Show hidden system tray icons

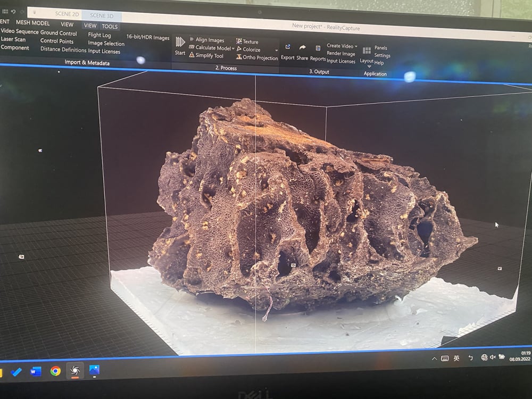[434, 358]
